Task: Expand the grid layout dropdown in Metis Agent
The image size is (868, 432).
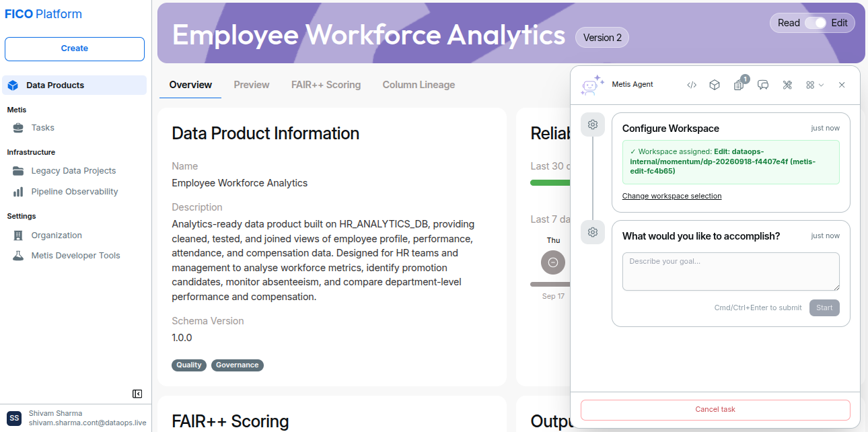Action: 815,85
